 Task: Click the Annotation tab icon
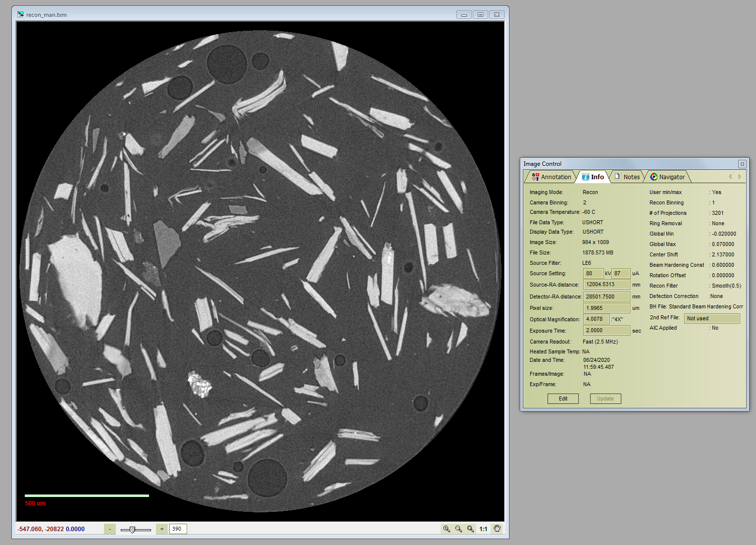coord(535,177)
